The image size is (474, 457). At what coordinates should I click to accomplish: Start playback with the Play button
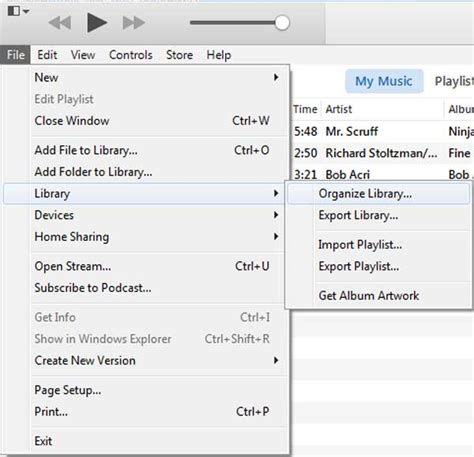(97, 22)
